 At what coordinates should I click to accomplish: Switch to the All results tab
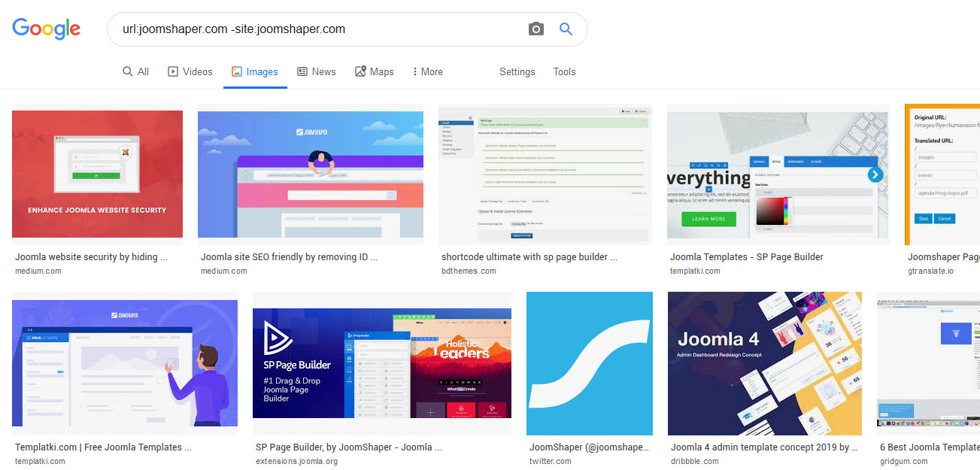pyautogui.click(x=135, y=71)
